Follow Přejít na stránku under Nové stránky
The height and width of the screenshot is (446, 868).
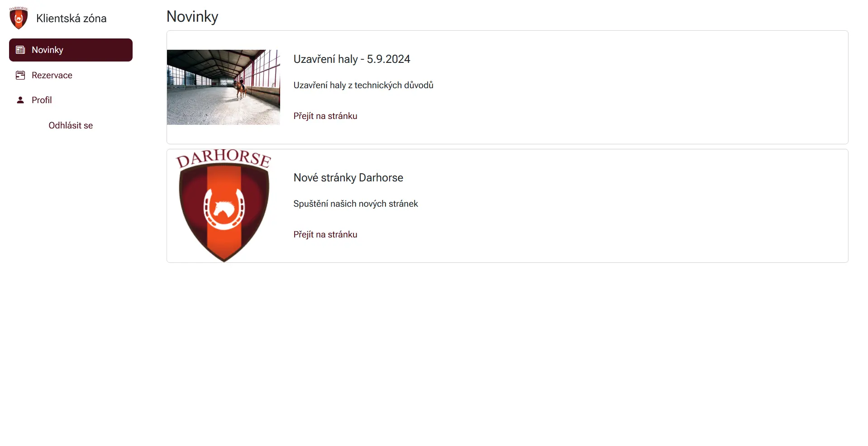(x=325, y=234)
